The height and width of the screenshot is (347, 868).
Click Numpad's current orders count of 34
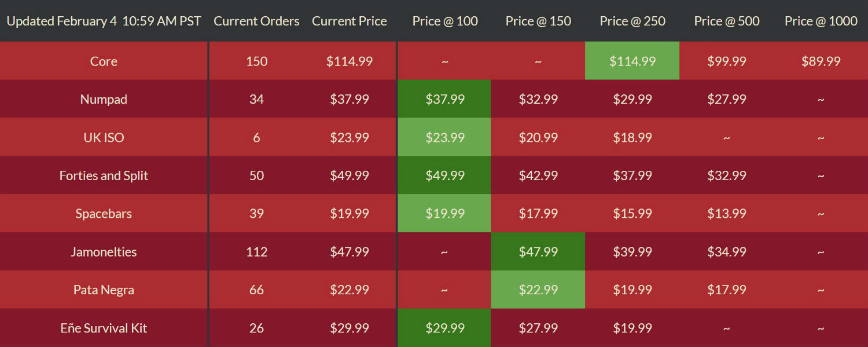coord(256,100)
